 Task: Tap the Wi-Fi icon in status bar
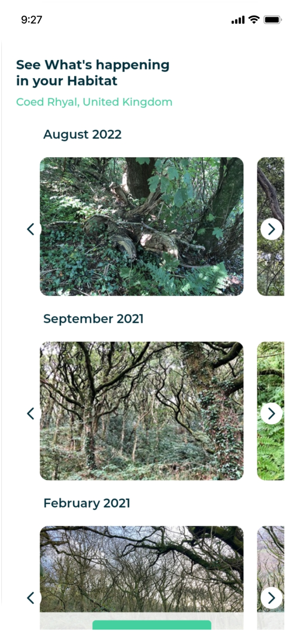254,19
